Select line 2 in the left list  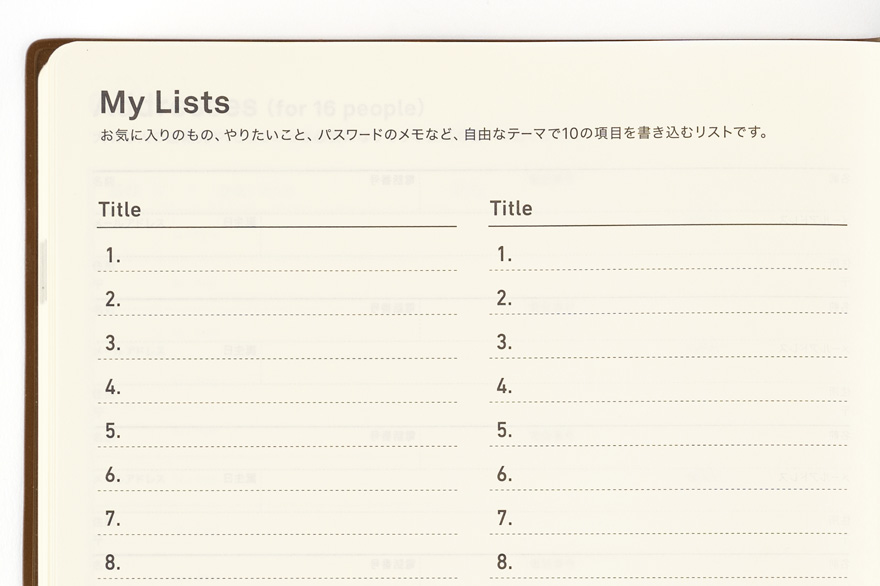pyautogui.click(x=277, y=300)
